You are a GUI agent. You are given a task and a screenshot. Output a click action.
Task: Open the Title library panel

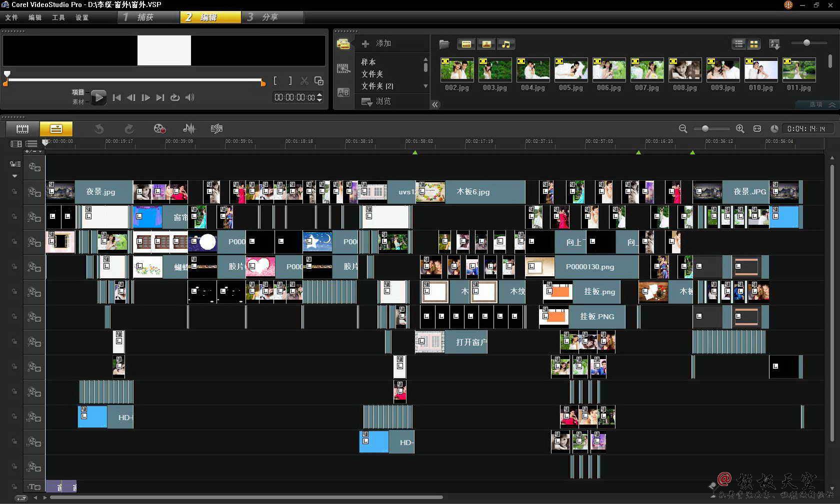[x=343, y=92]
